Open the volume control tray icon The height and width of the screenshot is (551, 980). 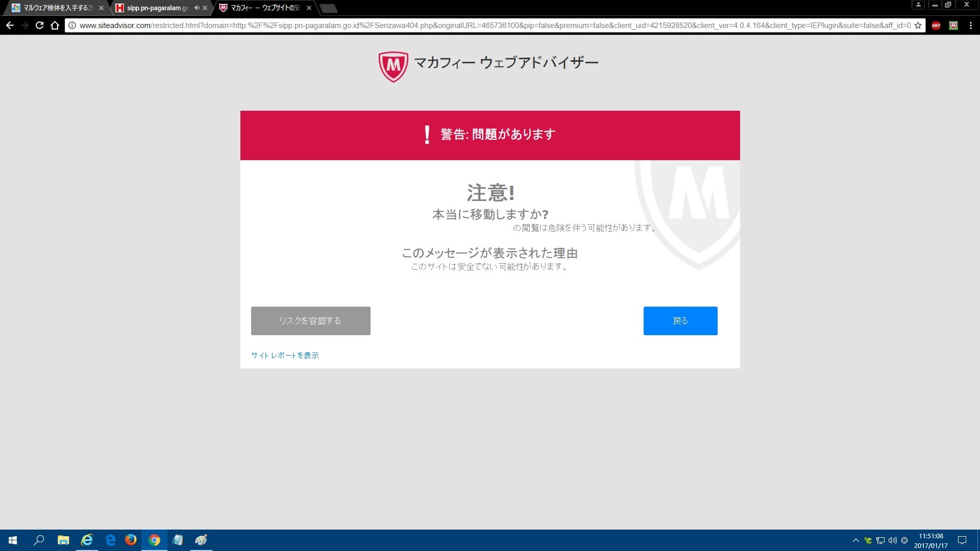coord(893,540)
